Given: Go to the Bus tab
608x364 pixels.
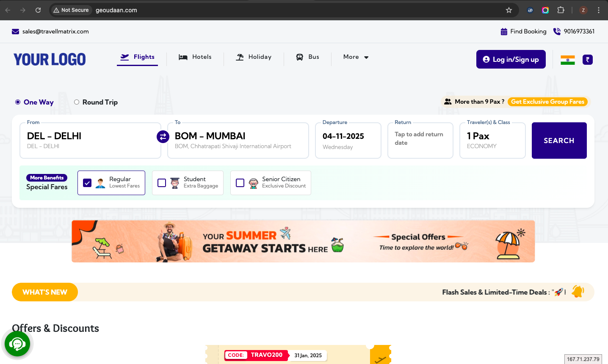Looking at the screenshot, I should click(x=308, y=57).
